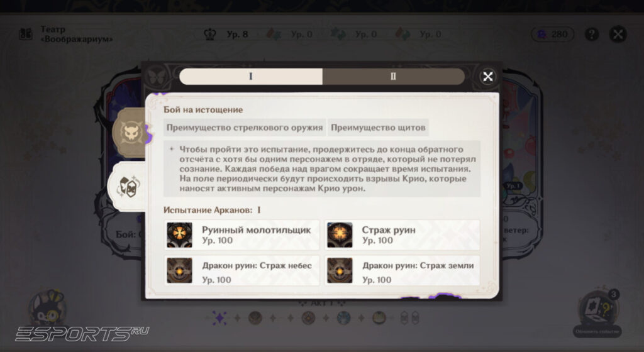This screenshot has width=644, height=352.
Task: Click the rabbit character icon
Action: point(48,309)
